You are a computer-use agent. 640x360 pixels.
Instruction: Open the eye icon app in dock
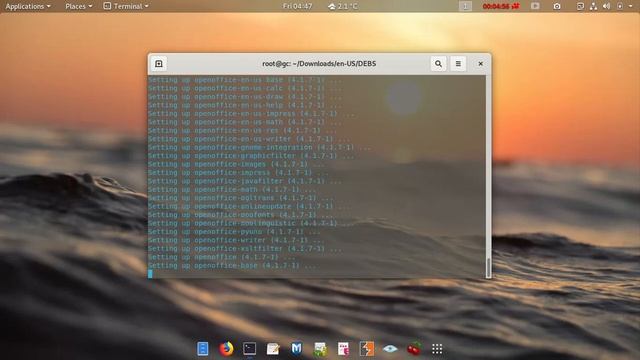pyautogui.click(x=390, y=349)
